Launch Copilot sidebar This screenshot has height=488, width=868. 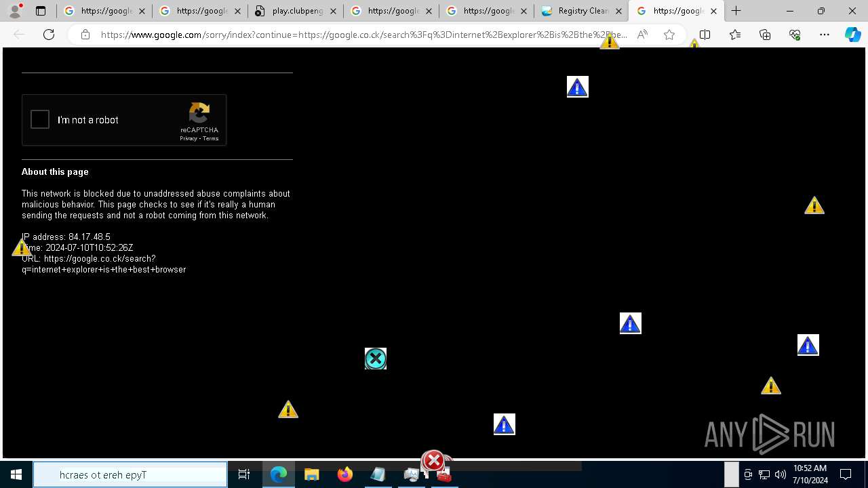(852, 35)
